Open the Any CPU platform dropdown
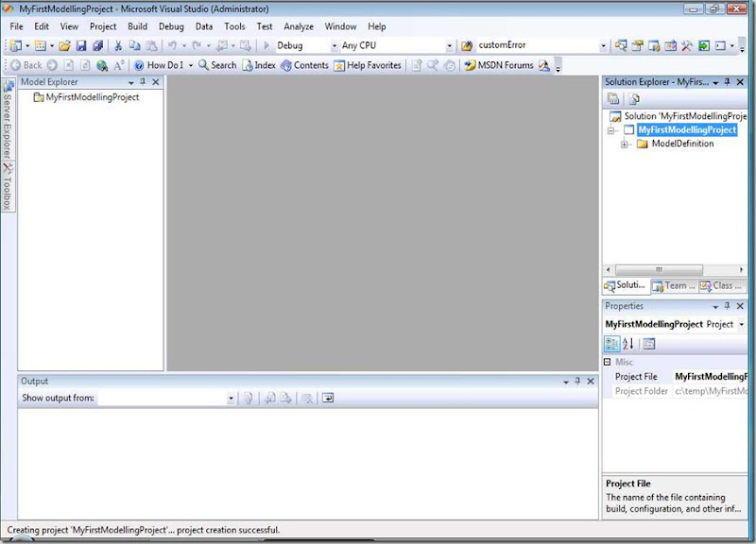Screen dimensions: 756x544 coord(449,45)
